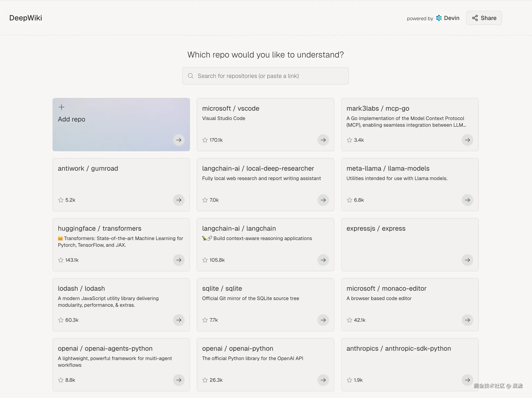Open arrow for antiwork / gumroad
The image size is (532, 398).
click(x=179, y=200)
